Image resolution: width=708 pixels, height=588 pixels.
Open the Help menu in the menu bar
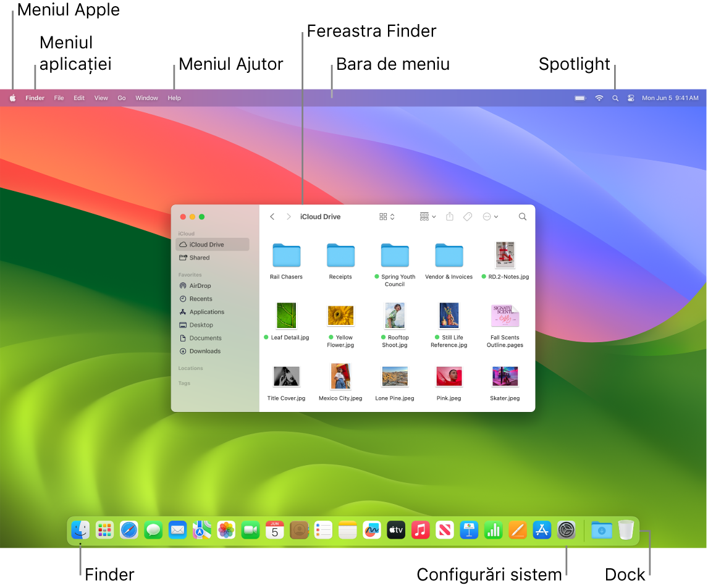174,98
